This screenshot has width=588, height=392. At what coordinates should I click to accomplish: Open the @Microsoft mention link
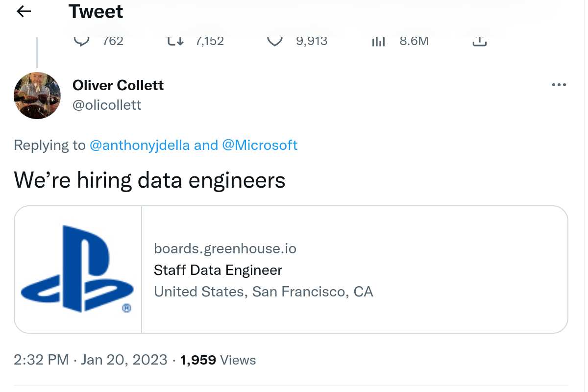click(x=260, y=145)
